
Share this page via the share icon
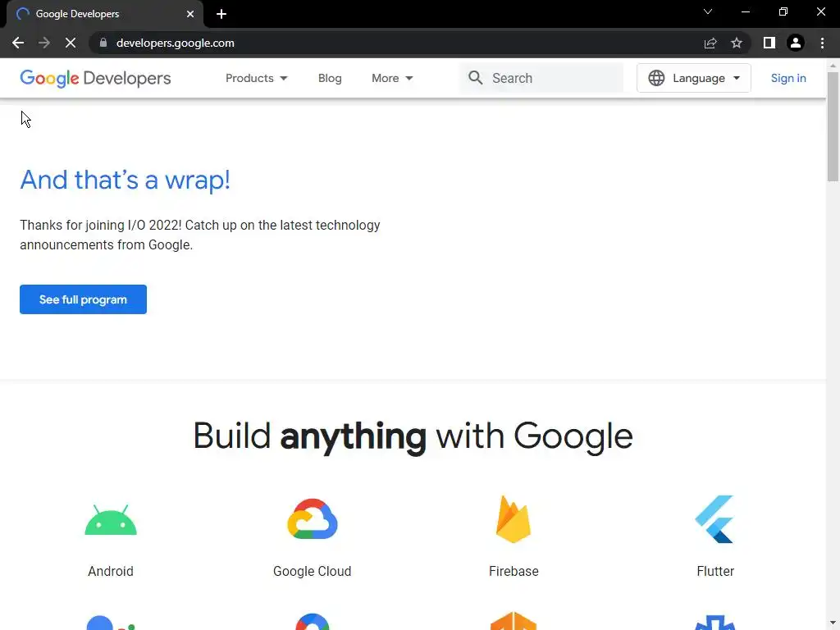[x=710, y=43]
